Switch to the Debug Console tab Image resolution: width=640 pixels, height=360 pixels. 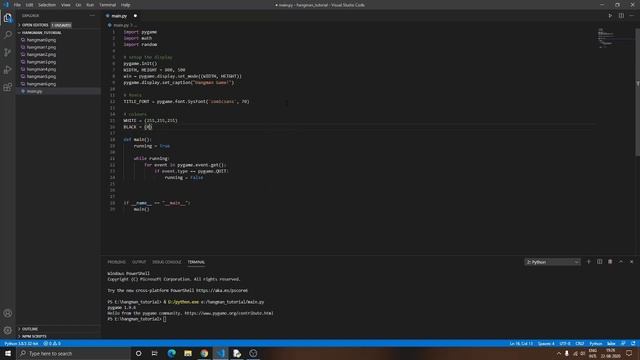pyautogui.click(x=167, y=262)
